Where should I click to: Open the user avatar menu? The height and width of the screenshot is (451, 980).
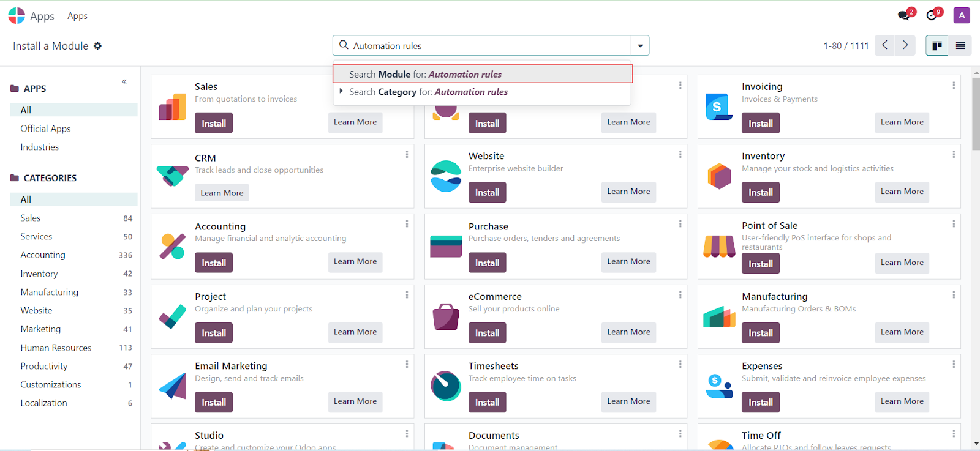962,15
